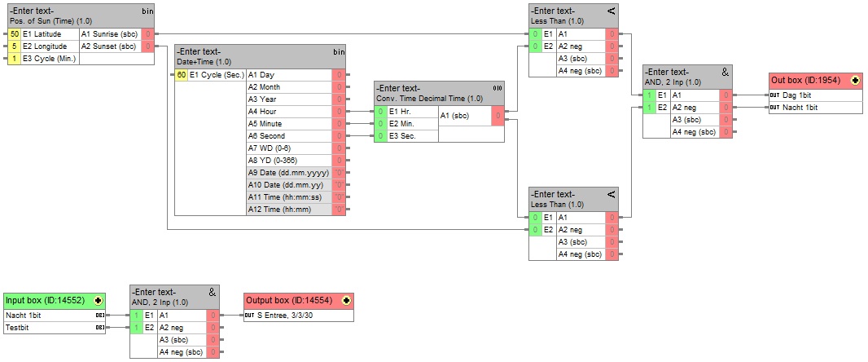The height and width of the screenshot is (362, 868).
Task: Select the E1 Cycle (Sec.) value 60
Action: point(182,75)
